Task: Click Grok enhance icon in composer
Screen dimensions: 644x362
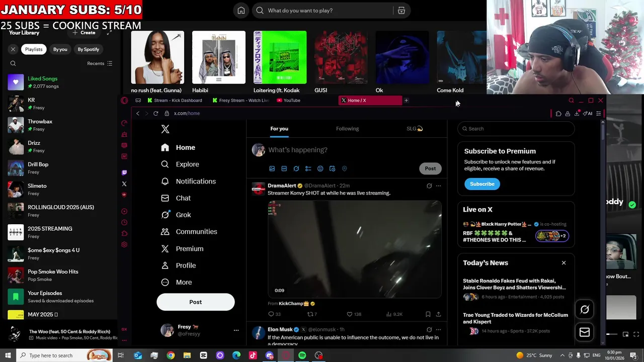Action: tap(296, 168)
